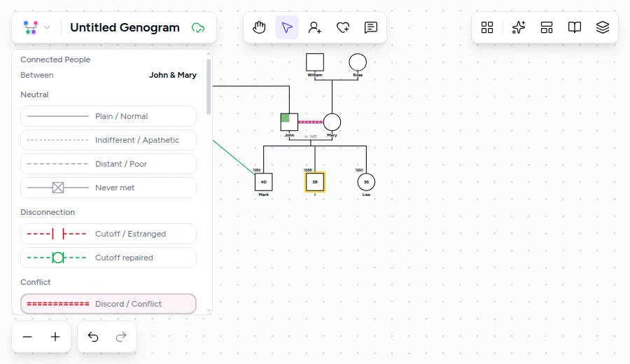Open the layers stack icon
Screen dimensions: 630x364
[602, 27]
